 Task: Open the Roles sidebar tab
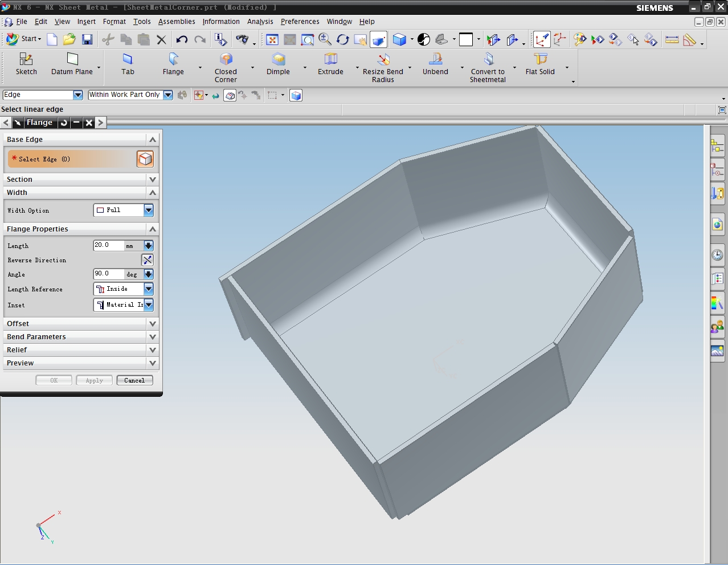(x=717, y=327)
